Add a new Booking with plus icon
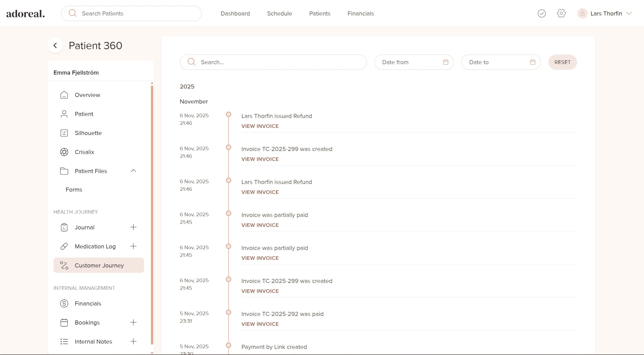 [x=133, y=323]
